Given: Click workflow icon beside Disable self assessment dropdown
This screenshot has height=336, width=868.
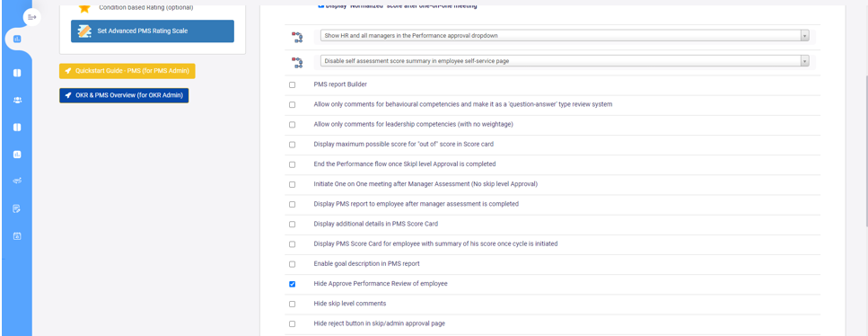Looking at the screenshot, I should point(297,62).
